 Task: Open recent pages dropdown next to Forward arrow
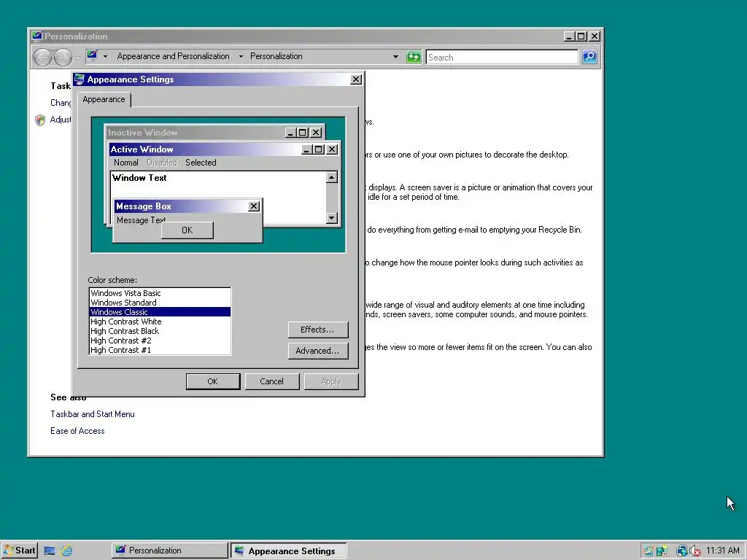point(77,58)
